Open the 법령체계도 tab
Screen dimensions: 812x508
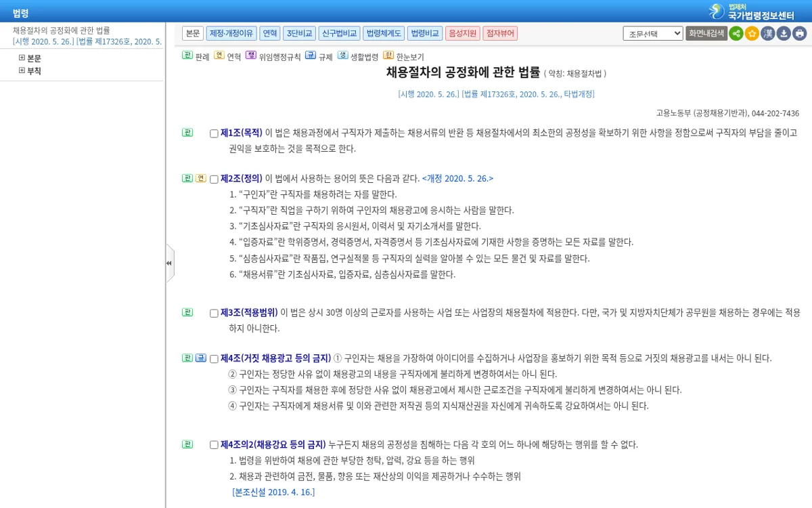tap(384, 33)
